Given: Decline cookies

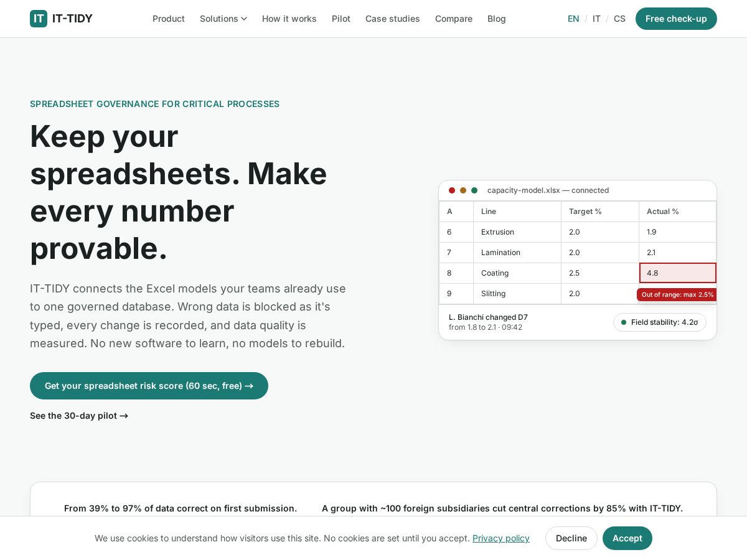Looking at the screenshot, I should coord(571,538).
